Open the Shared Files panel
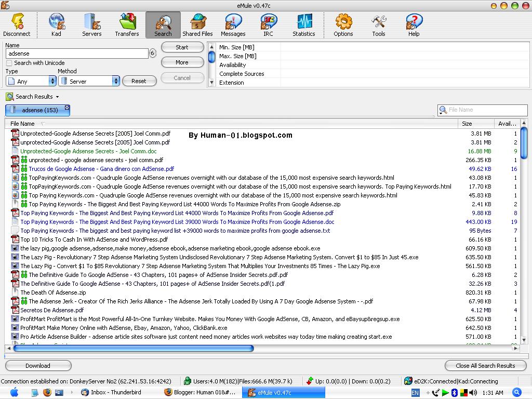Screen dimensions: 532x399 197,25
